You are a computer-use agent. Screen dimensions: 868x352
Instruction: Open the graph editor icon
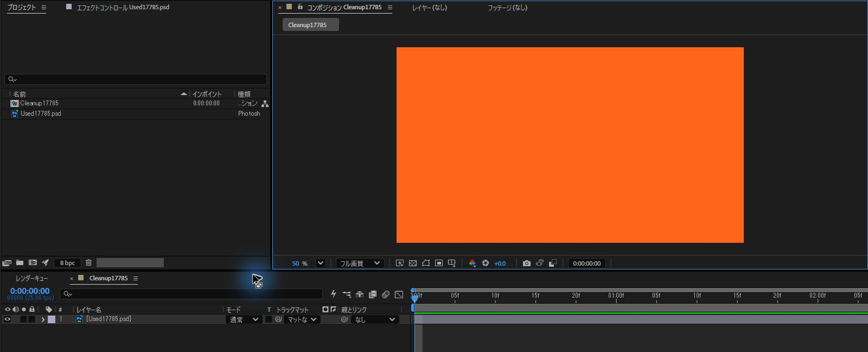pyautogui.click(x=399, y=294)
